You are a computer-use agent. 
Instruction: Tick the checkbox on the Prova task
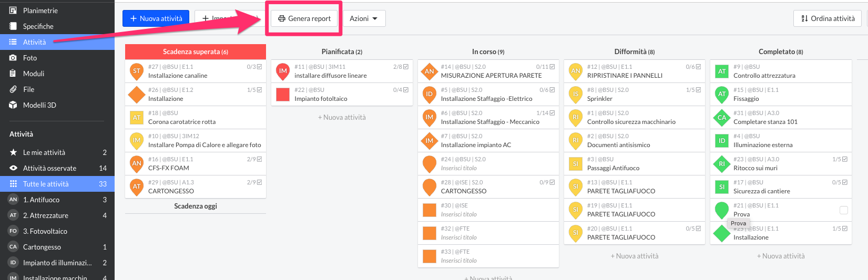pyautogui.click(x=843, y=210)
